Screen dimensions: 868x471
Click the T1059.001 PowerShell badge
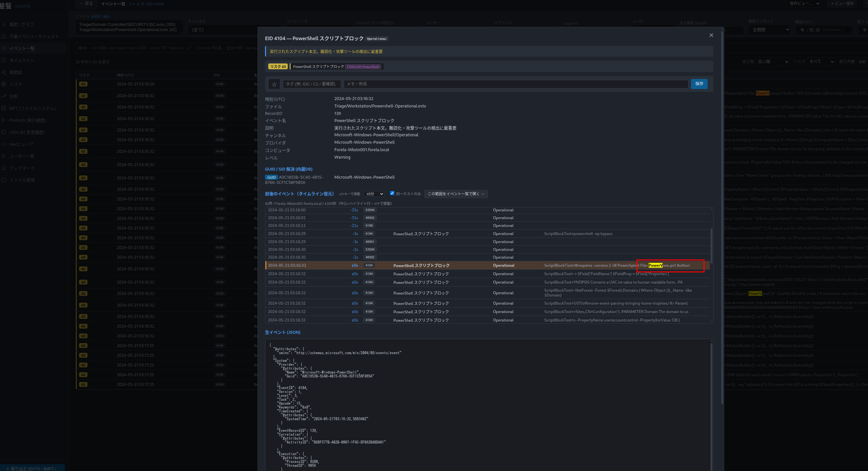pos(363,67)
